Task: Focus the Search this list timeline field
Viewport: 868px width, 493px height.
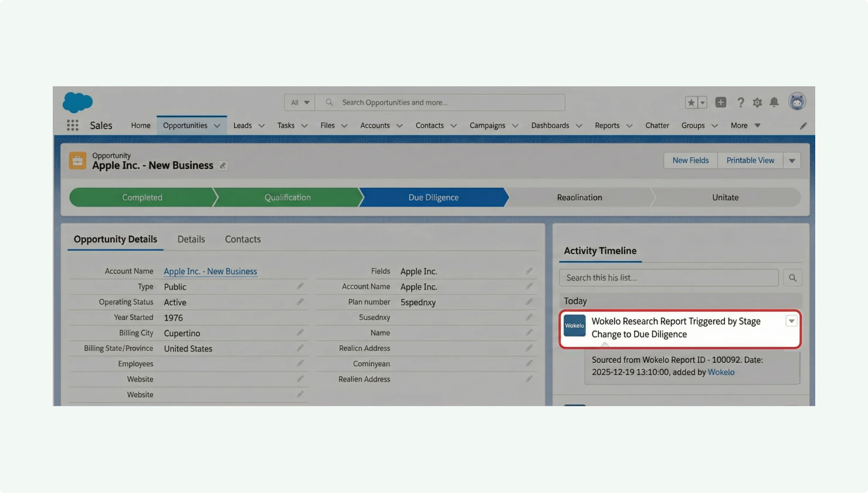Action: (669, 278)
